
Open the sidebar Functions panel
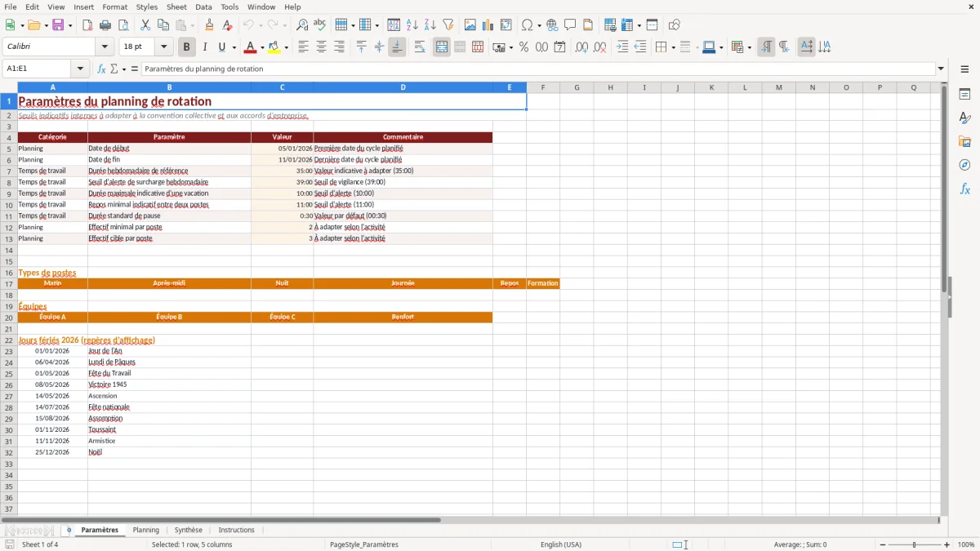click(964, 189)
